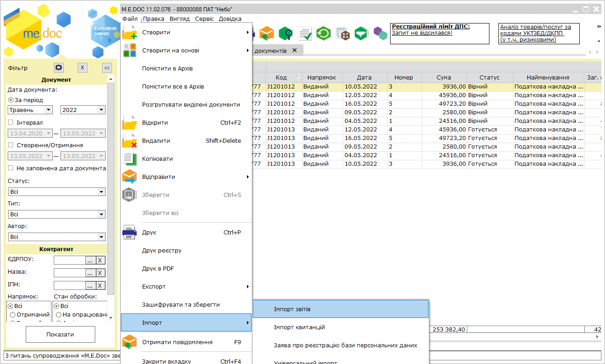Open the Автор dropdown list
Screen dimensions: 605x364
57,237
